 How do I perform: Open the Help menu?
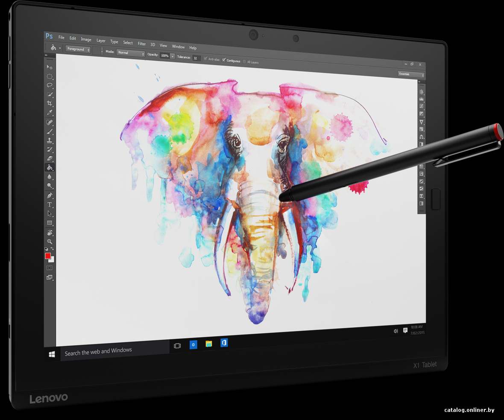click(x=193, y=48)
